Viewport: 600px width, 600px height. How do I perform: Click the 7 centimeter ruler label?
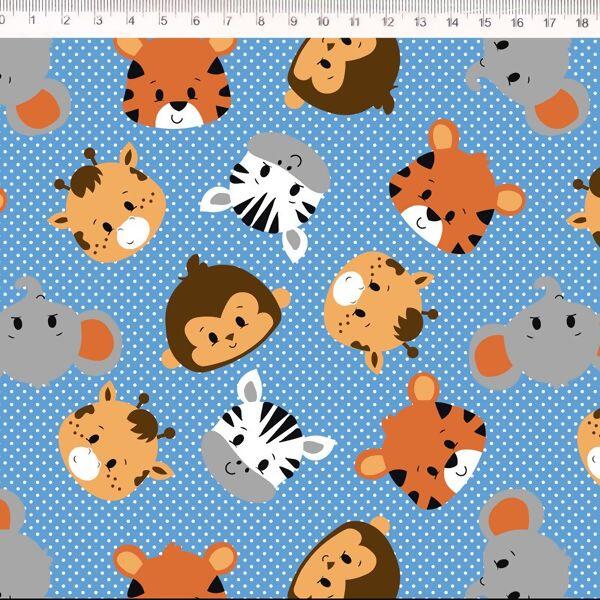point(228,21)
